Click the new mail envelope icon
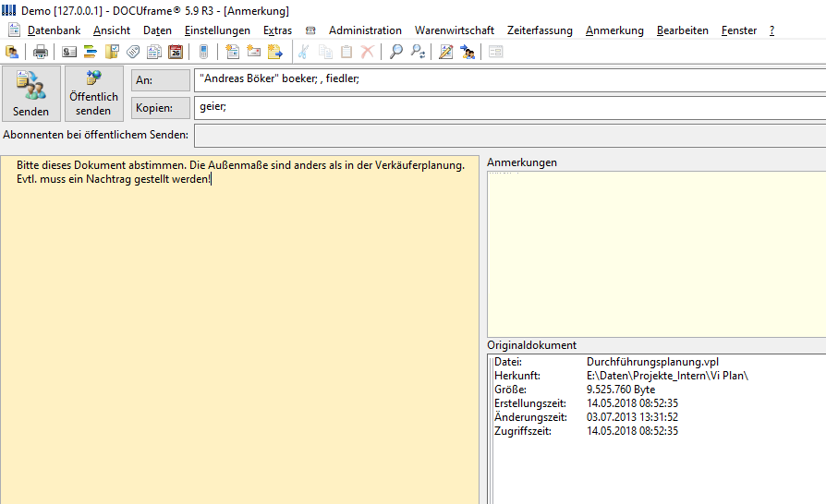Image resolution: width=826 pixels, height=504 pixels. point(253,52)
